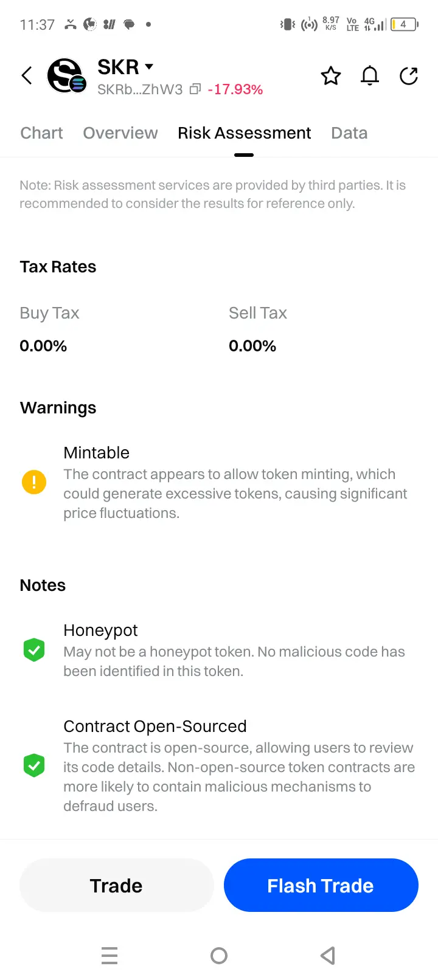Copy the SKRb...ZhW3 contract address
Screen dimensions: 438x980
195,89
